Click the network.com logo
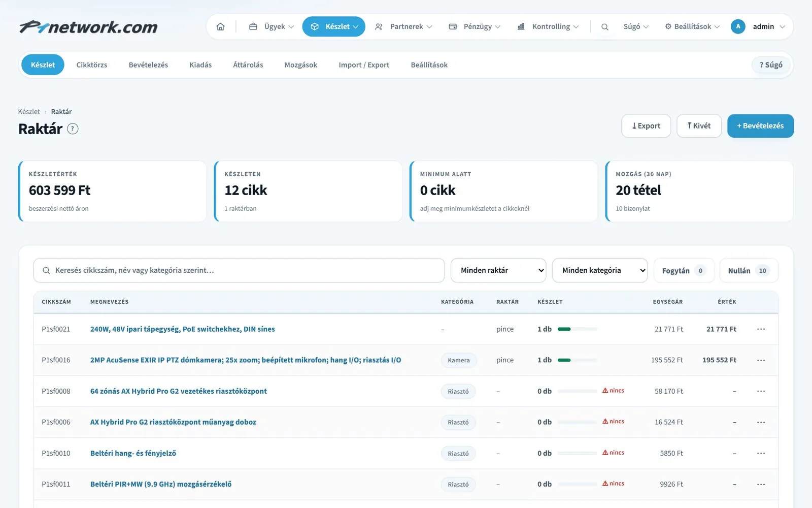 [x=88, y=27]
